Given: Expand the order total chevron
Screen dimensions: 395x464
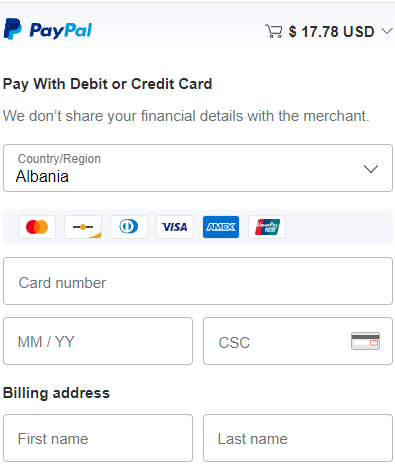Looking at the screenshot, I should tap(387, 31).
